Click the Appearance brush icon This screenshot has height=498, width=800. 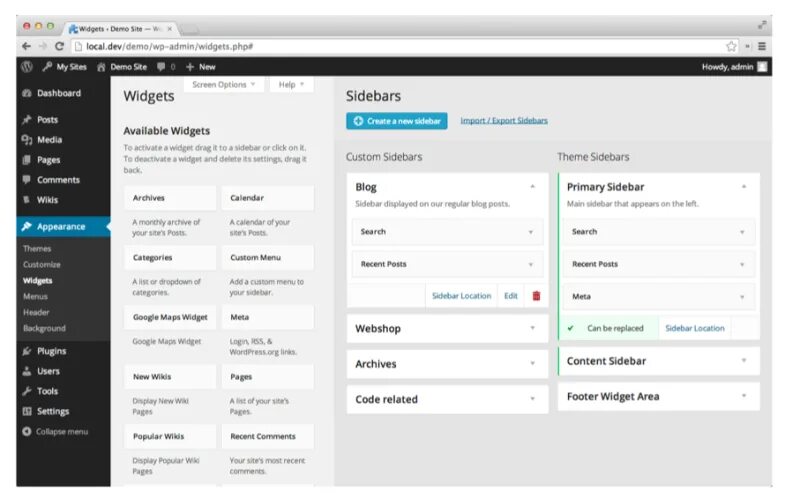(x=27, y=227)
